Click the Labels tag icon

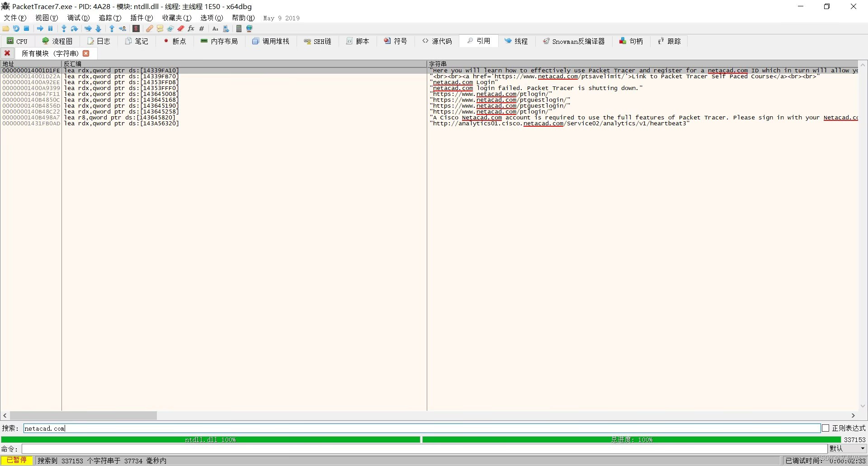coord(170,29)
